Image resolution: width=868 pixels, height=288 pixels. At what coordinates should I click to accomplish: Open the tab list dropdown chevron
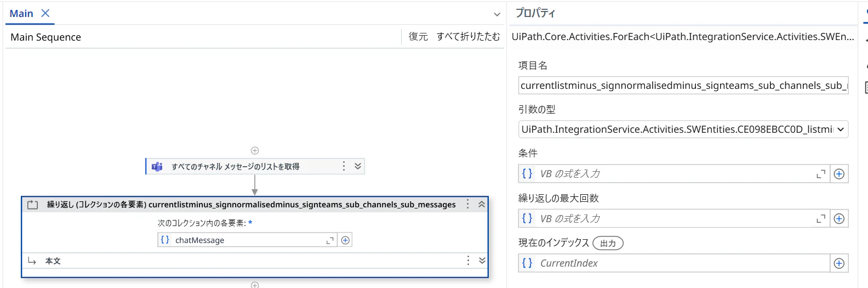point(496,14)
